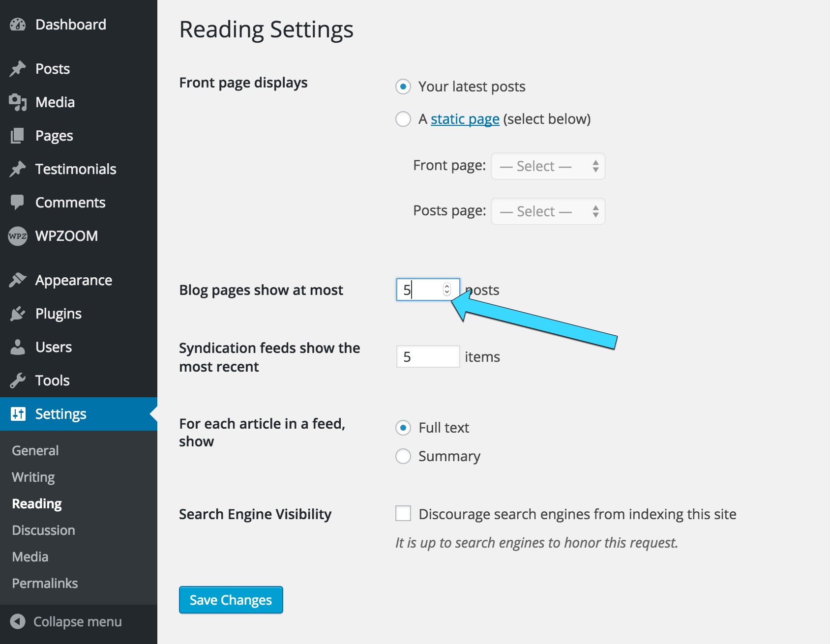Open the Permalinks settings submenu
The height and width of the screenshot is (644, 830).
tap(45, 583)
